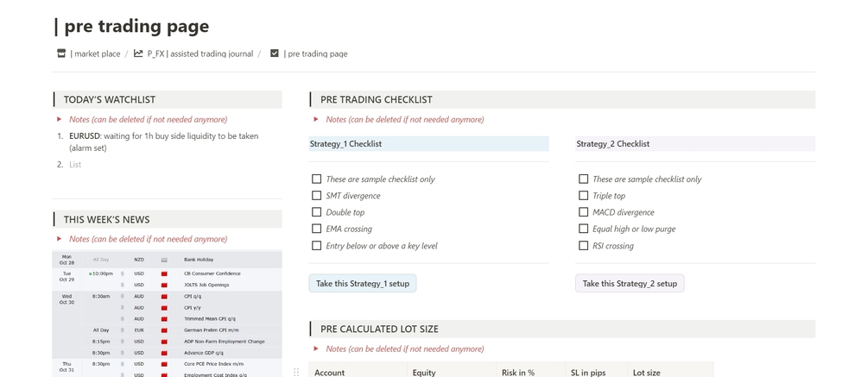
Task: Tick the Double top checkbox
Action: tap(316, 212)
